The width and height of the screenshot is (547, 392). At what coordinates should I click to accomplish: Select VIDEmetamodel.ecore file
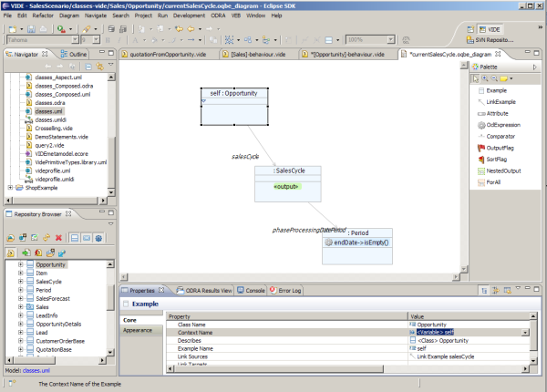[x=61, y=154]
